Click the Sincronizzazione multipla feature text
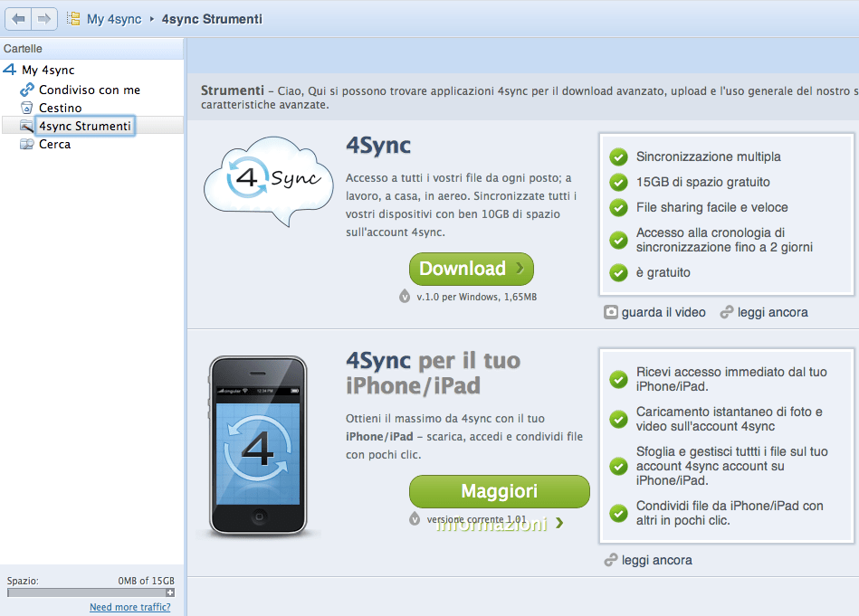The image size is (859, 616). click(x=709, y=156)
